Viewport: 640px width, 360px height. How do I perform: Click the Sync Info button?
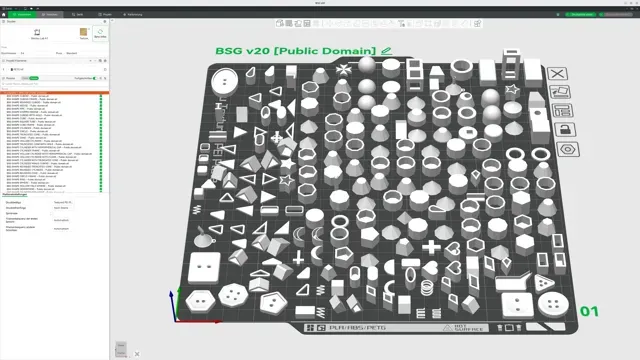coord(100,33)
